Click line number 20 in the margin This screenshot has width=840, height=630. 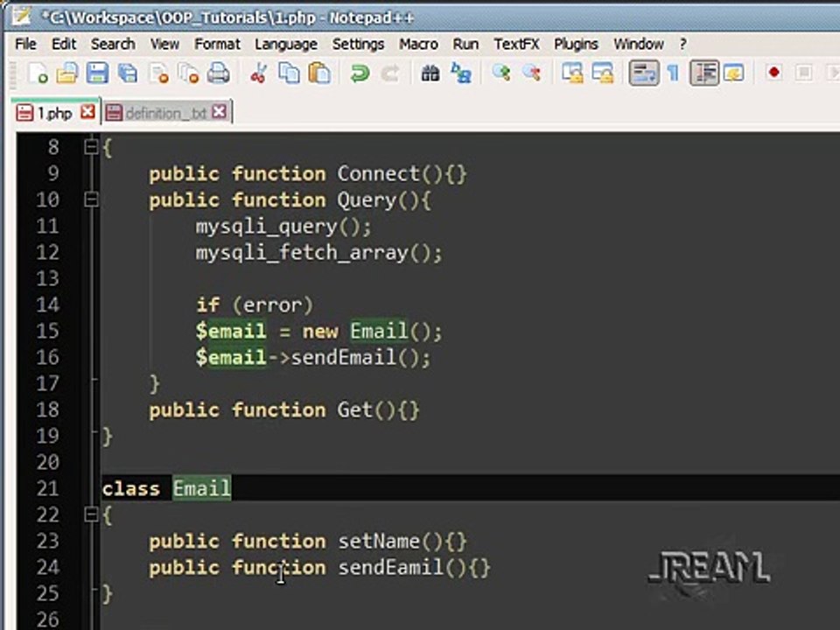(47, 462)
